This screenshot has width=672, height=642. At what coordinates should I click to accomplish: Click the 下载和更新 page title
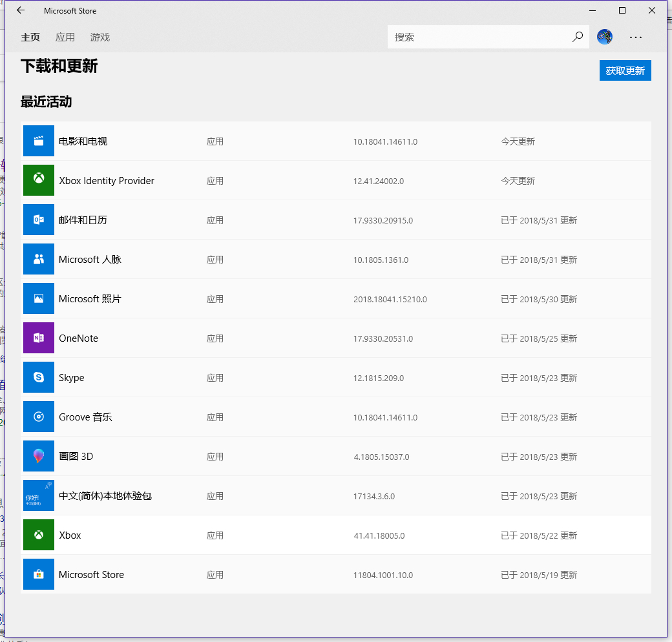pyautogui.click(x=59, y=66)
